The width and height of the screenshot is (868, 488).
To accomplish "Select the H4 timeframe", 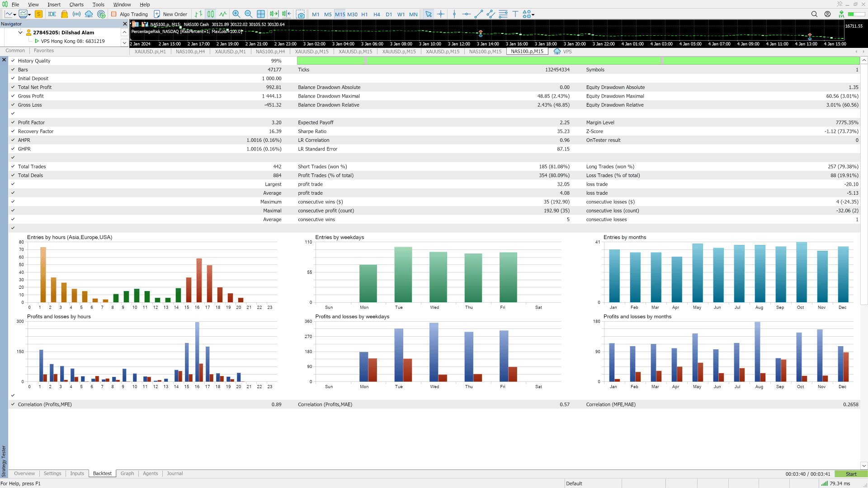I will pyautogui.click(x=377, y=14).
